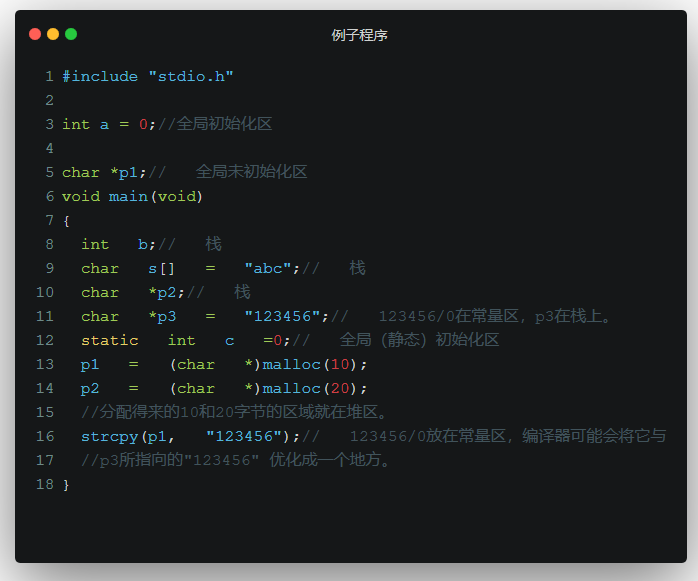
Task: Click the declaration char *p1;
Action: point(104,172)
